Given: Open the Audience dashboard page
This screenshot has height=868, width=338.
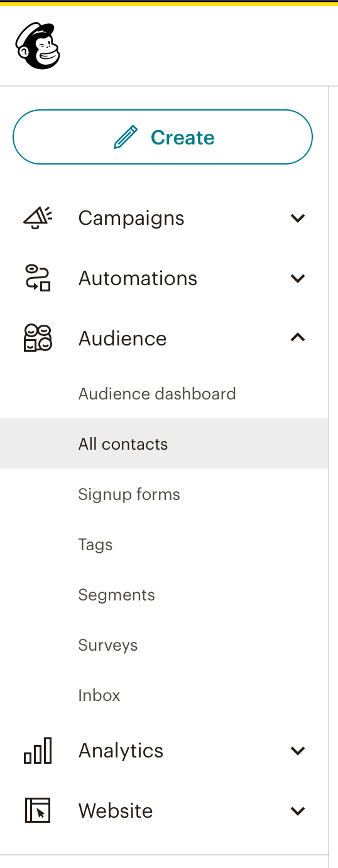Looking at the screenshot, I should [x=157, y=394].
